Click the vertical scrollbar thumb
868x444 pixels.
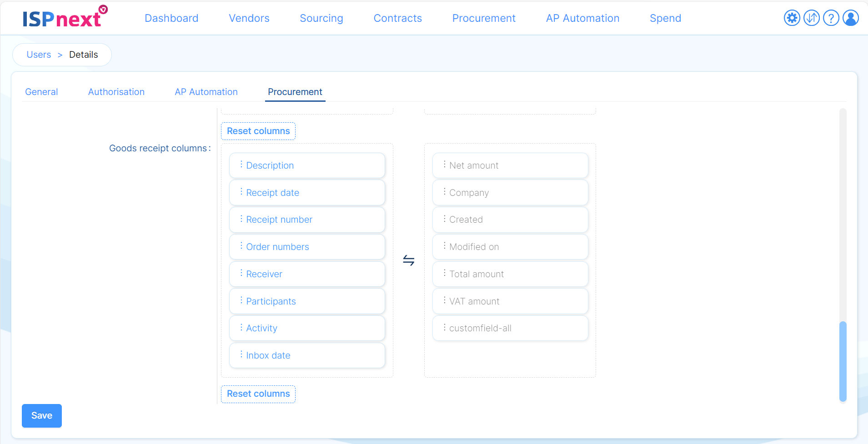(x=843, y=361)
